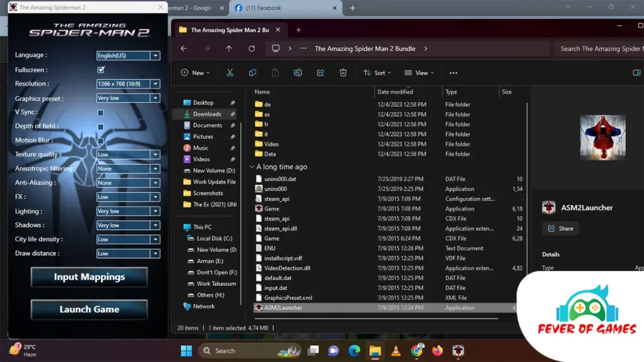Open a new browser tab

pos(352,8)
